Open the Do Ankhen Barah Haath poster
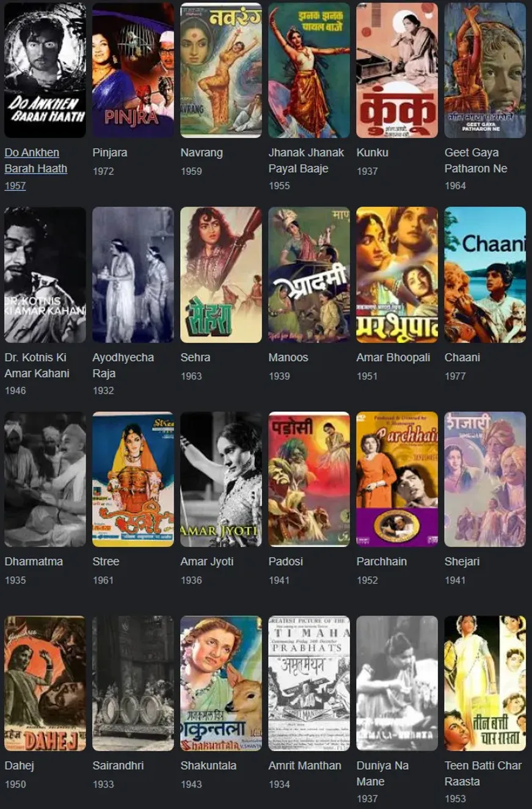532x809 pixels. click(45, 70)
